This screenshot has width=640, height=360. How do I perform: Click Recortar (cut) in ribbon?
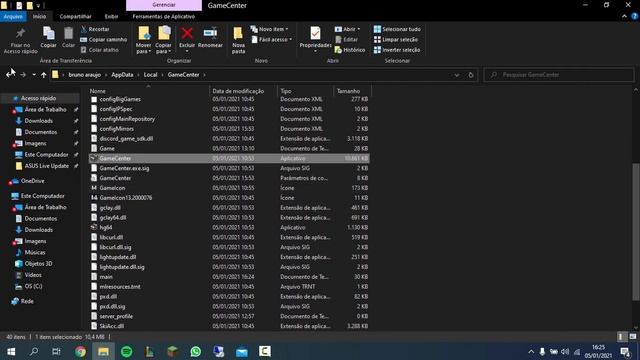click(x=95, y=29)
